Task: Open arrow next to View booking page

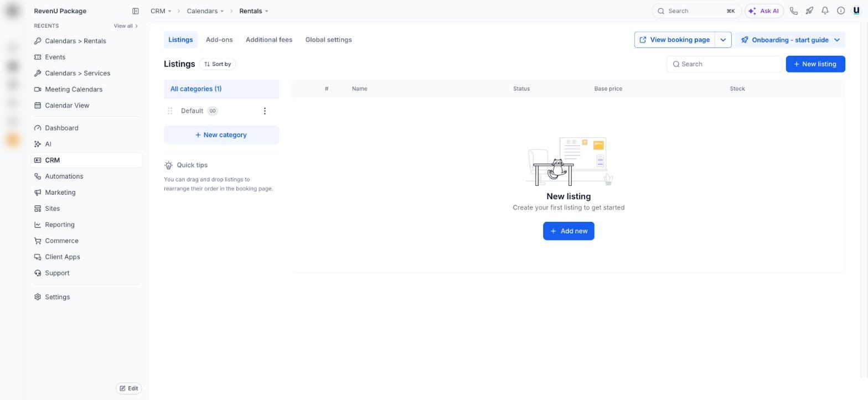Action: (x=723, y=40)
